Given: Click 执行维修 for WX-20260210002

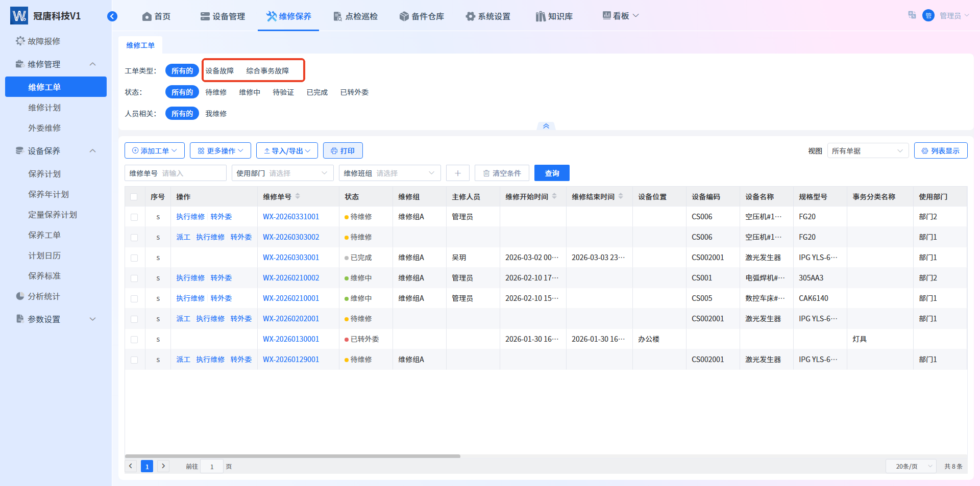Looking at the screenshot, I should coord(190,278).
